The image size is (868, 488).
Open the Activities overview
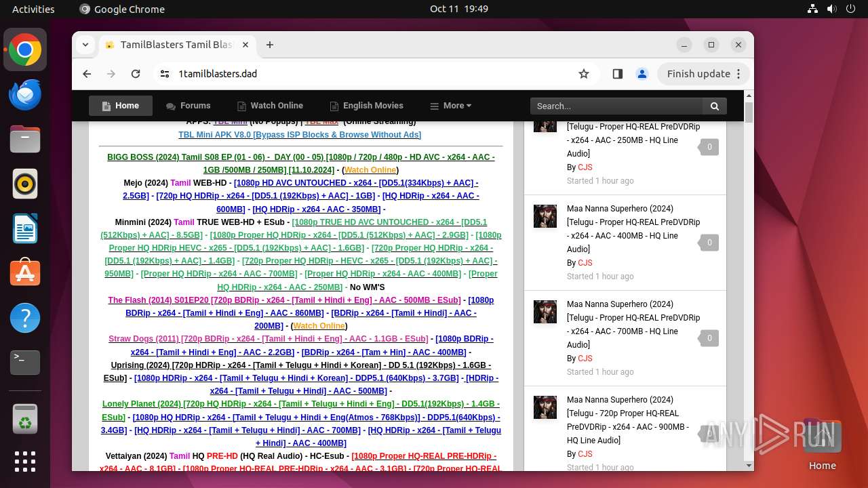tap(33, 9)
